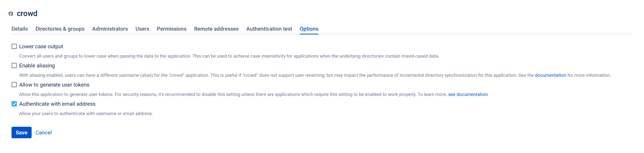This screenshot has height=153, width=644.
Task: Tick the Enable aliasing checkbox
Action: pyautogui.click(x=14, y=66)
